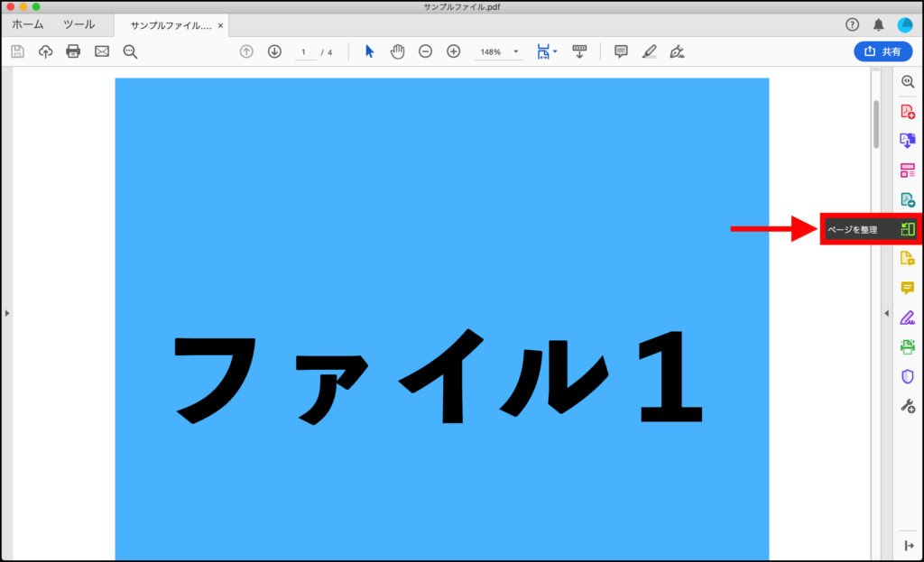Viewport: 924px width, 562px height.
Task: Click the blue ファイル1 page
Action: coord(442,318)
